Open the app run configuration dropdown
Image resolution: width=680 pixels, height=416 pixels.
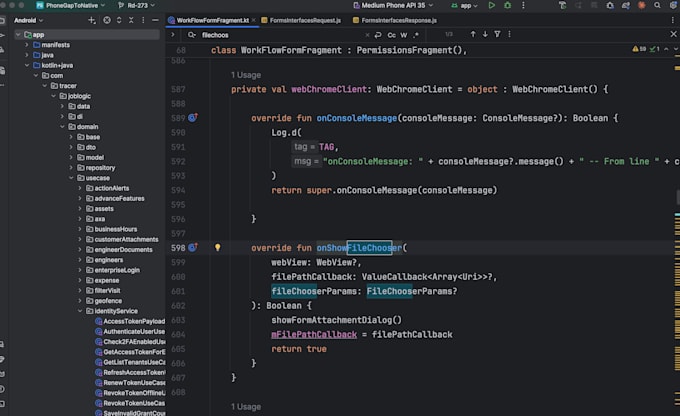coord(464,6)
